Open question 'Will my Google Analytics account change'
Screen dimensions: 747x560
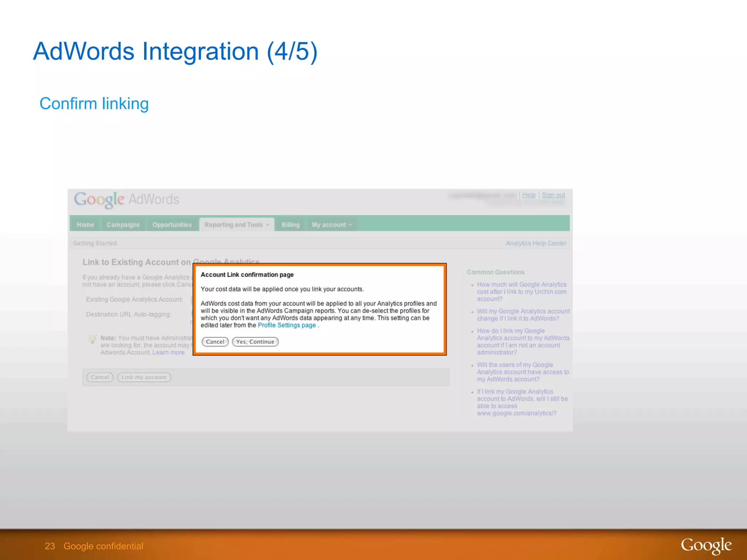tap(523, 315)
